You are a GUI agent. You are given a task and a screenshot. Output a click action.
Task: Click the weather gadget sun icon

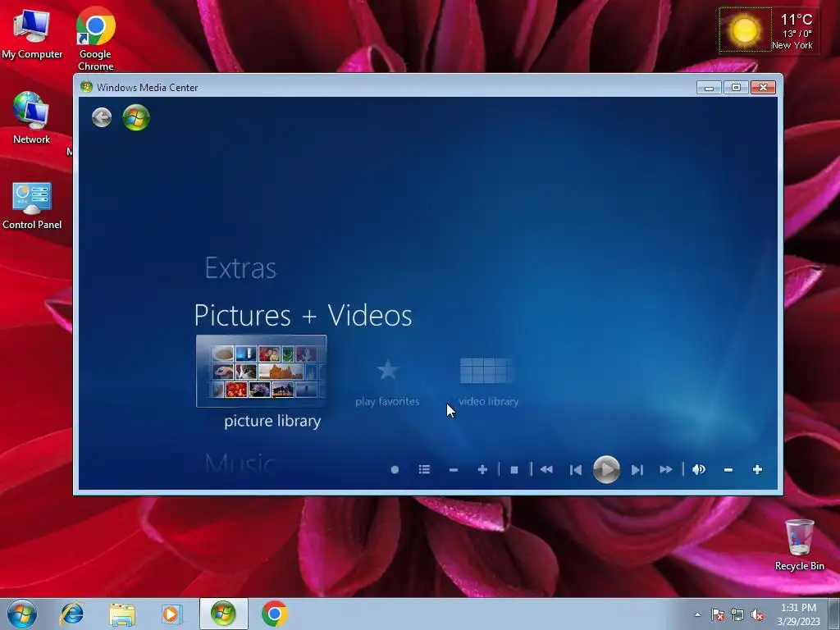pyautogui.click(x=745, y=30)
